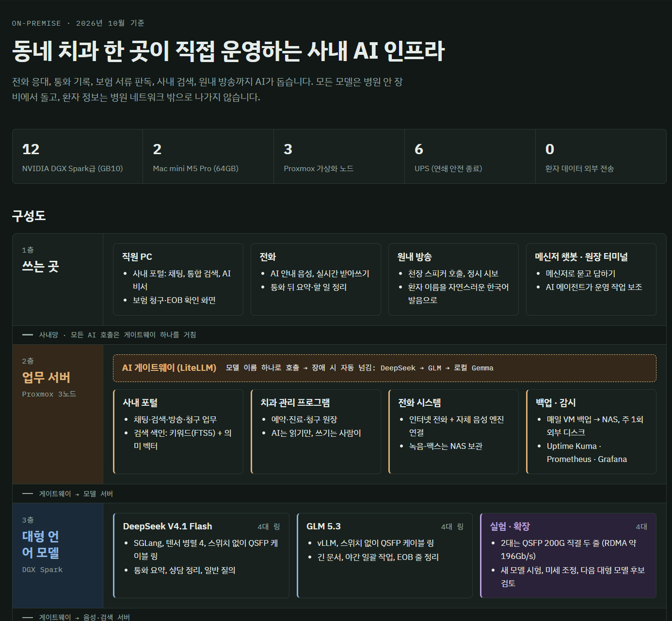
Task: Select the '쓰는 곳' tier title
Action: tap(40, 266)
